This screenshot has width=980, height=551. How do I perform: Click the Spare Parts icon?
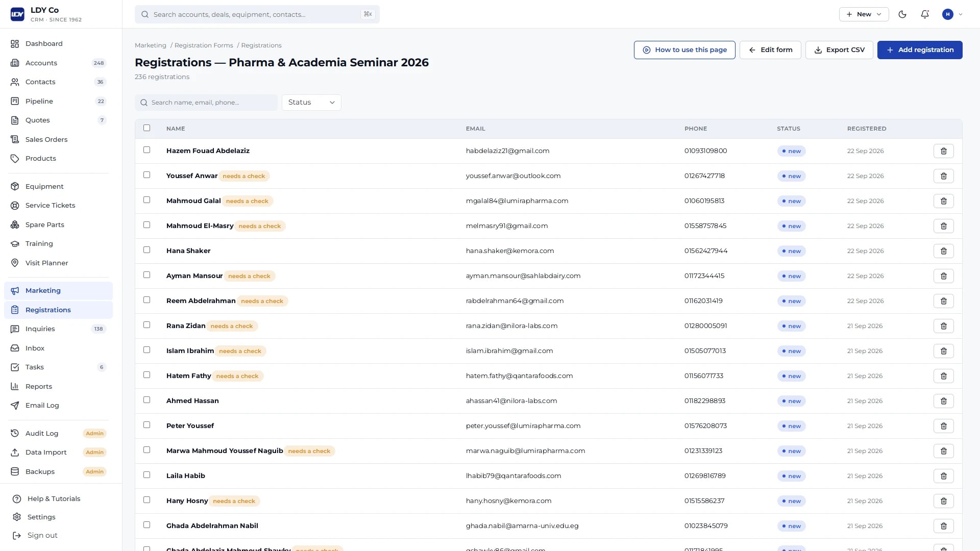tap(15, 224)
